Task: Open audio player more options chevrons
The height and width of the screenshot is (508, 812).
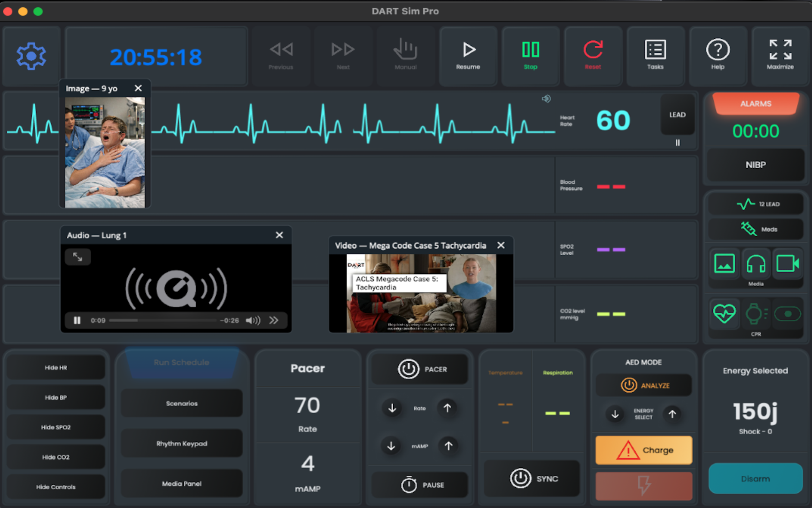Action: coord(273,321)
